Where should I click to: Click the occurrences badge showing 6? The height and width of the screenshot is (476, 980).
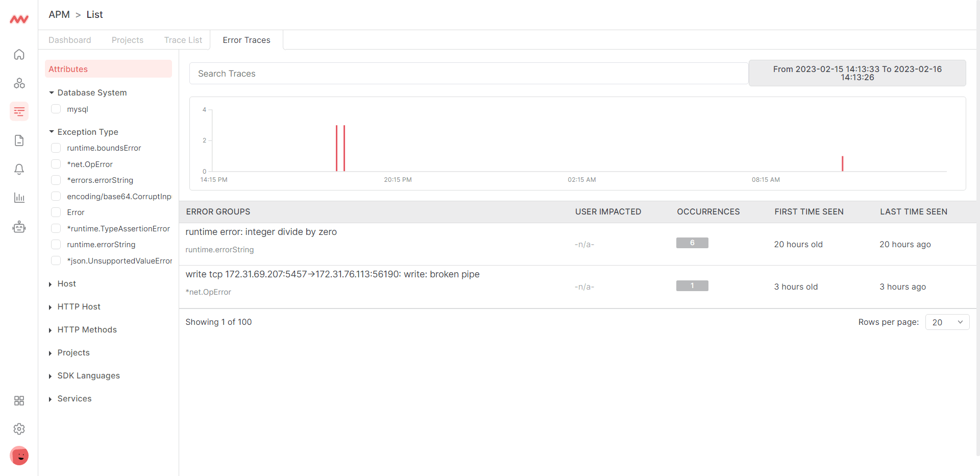(692, 243)
